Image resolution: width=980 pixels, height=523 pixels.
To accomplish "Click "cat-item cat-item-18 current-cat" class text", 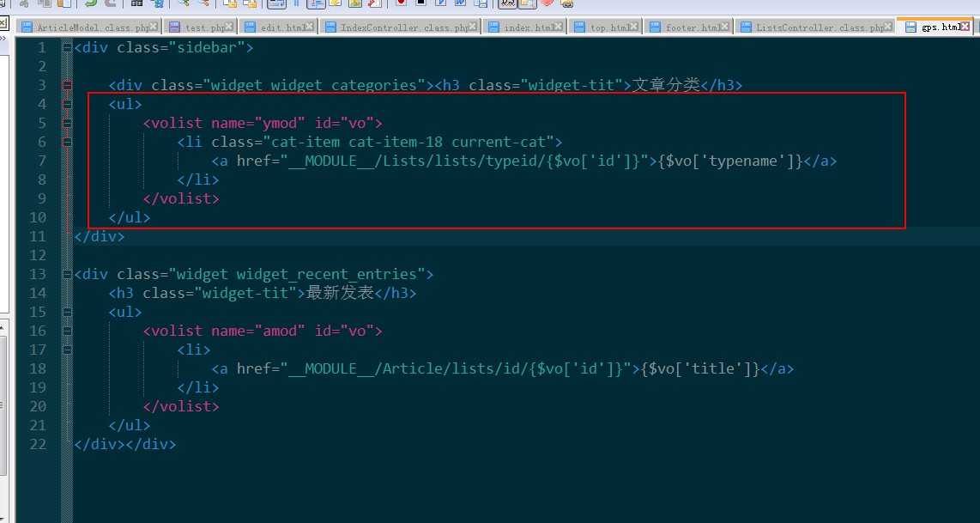I will point(408,142).
